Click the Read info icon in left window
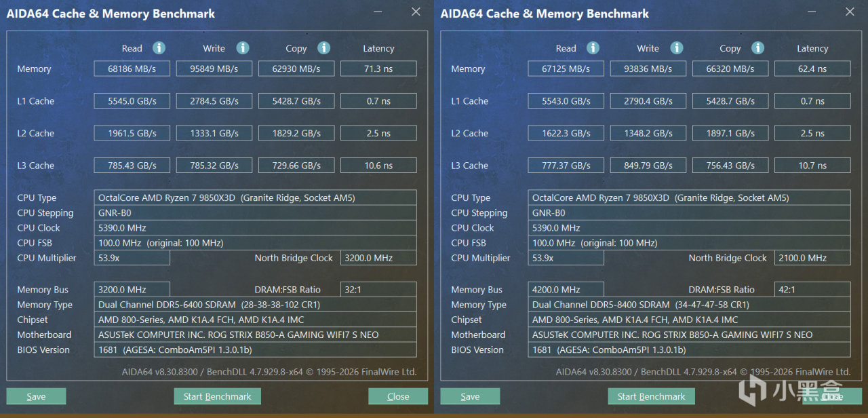Viewport: 868px width, 418px height. [159, 48]
